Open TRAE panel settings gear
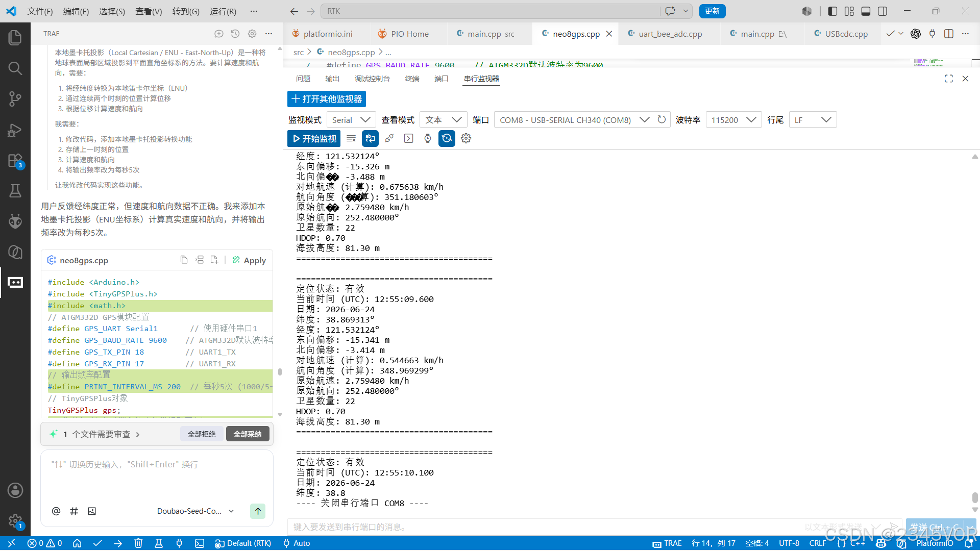This screenshot has height=551, width=980. click(252, 34)
